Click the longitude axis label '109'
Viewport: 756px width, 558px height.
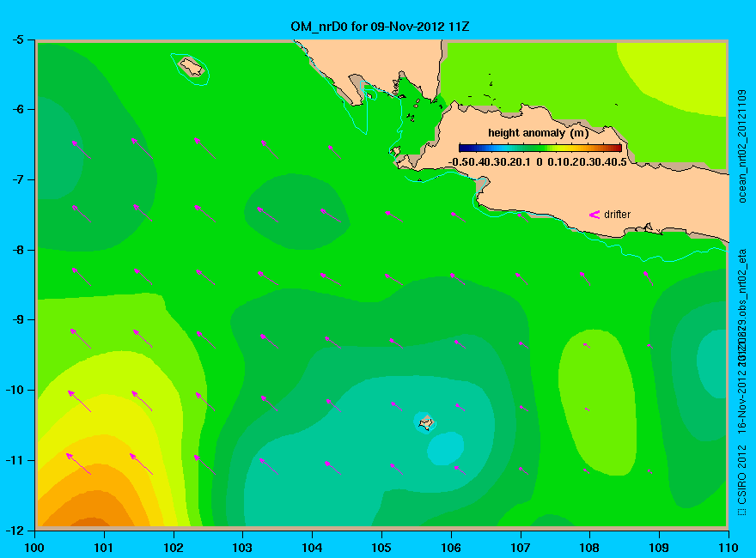(x=659, y=548)
